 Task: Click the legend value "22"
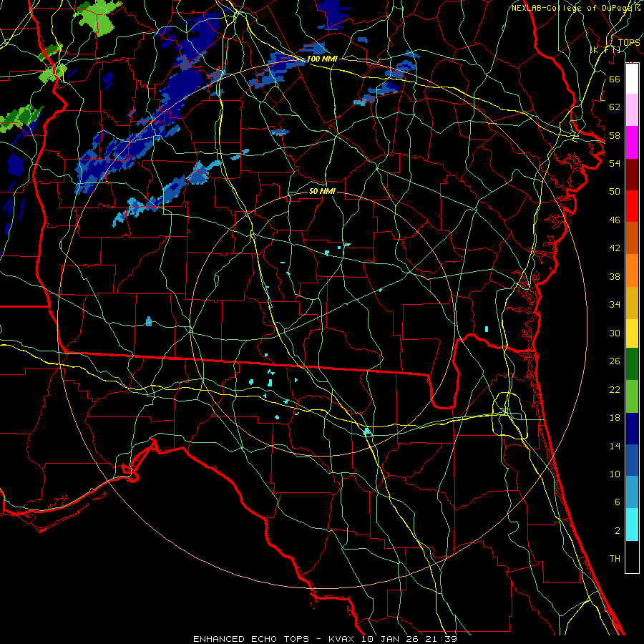pos(615,389)
